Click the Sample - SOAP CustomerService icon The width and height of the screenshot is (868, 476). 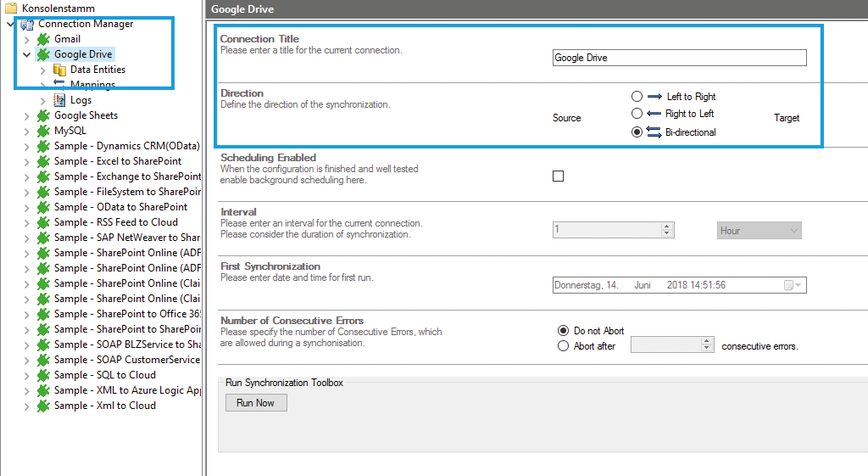[43, 360]
